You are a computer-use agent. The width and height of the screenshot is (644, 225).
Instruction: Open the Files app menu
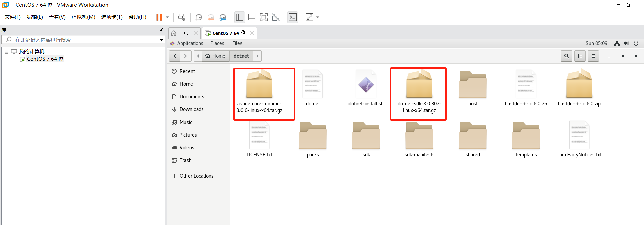tap(237, 43)
